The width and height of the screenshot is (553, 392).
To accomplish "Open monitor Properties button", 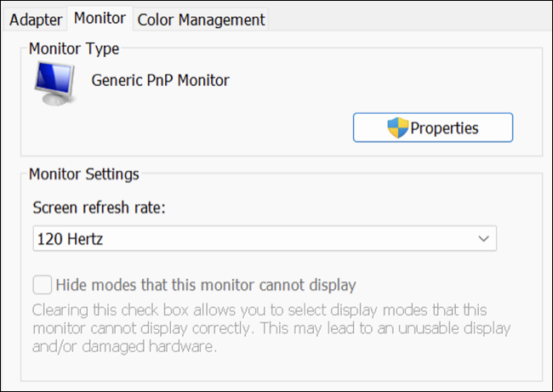I will (433, 128).
